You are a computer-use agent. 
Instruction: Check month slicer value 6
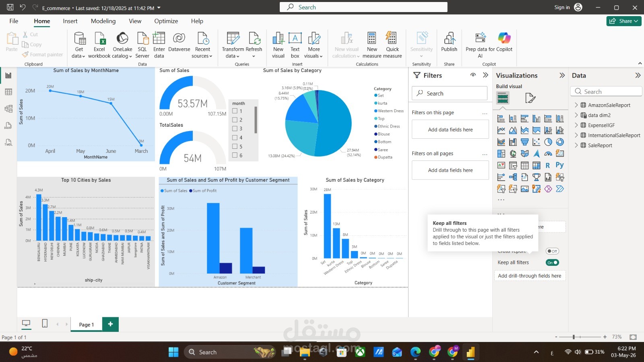pyautogui.click(x=235, y=155)
